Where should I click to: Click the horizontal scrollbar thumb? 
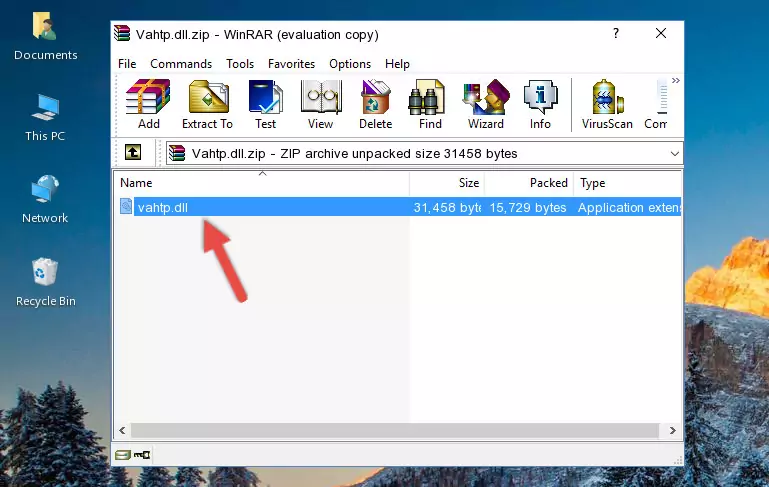pyautogui.click(x=395, y=431)
